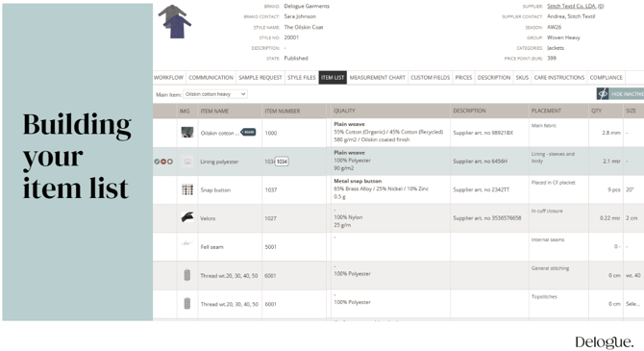The image size is (644, 351).
Task: Open the Care Instructions tab
Action: click(559, 77)
